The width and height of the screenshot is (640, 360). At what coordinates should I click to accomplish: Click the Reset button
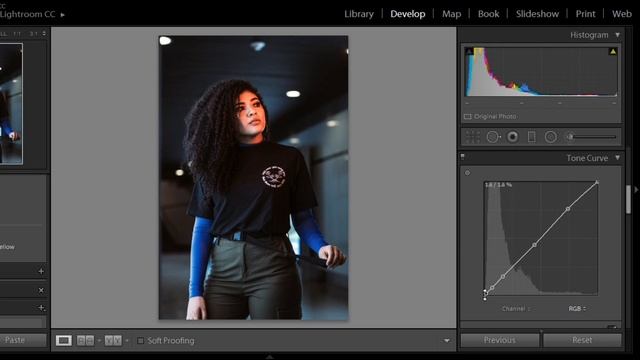(x=582, y=340)
